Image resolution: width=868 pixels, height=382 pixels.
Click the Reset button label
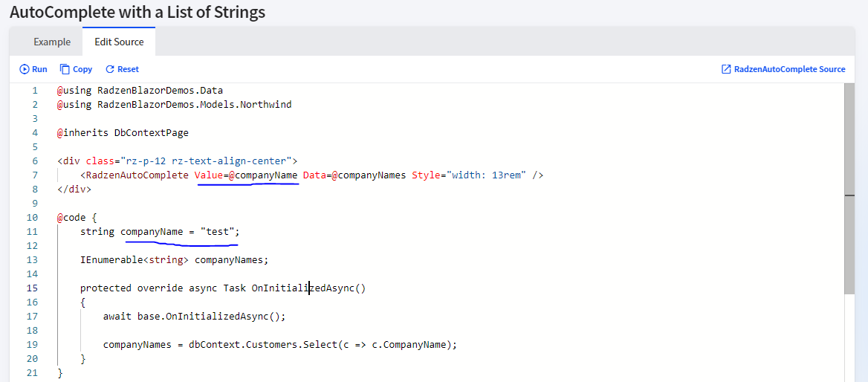pos(128,69)
